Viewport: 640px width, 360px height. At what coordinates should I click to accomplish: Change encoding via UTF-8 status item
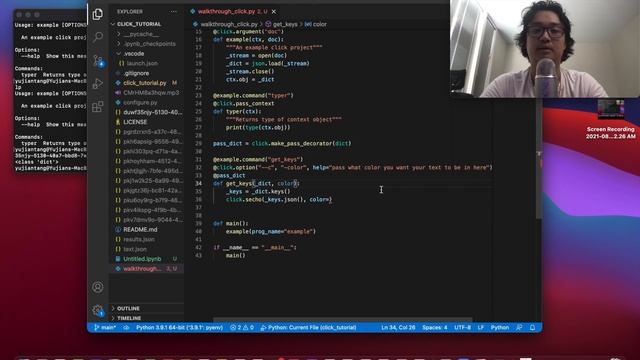click(x=462, y=328)
